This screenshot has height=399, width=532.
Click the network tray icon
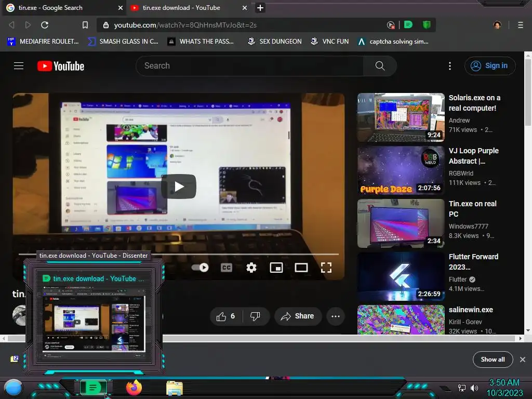click(x=461, y=388)
